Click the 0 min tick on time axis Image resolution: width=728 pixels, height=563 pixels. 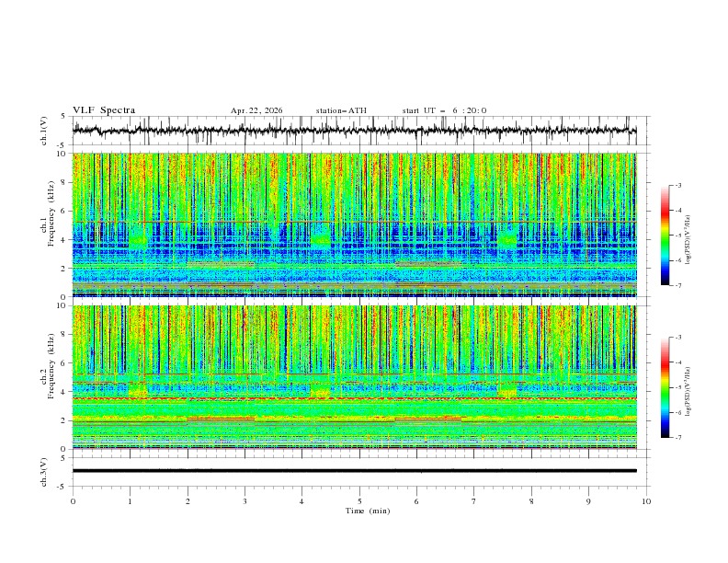tap(73, 501)
